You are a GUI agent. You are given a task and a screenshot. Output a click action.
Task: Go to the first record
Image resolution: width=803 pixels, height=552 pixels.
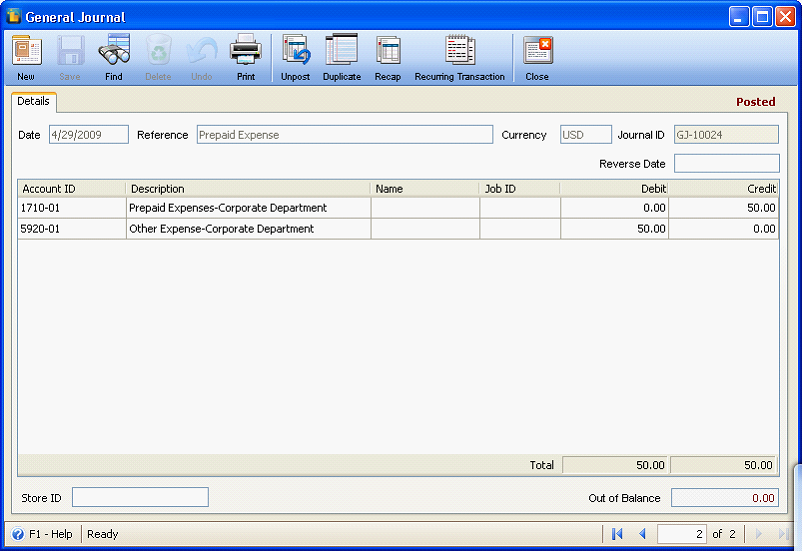point(617,534)
